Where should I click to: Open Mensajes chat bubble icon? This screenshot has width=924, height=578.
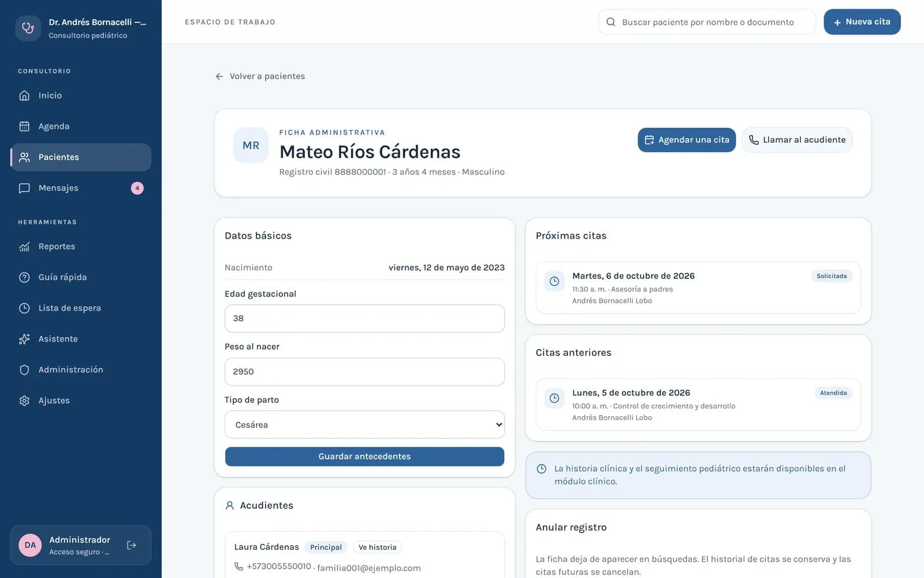pos(24,188)
